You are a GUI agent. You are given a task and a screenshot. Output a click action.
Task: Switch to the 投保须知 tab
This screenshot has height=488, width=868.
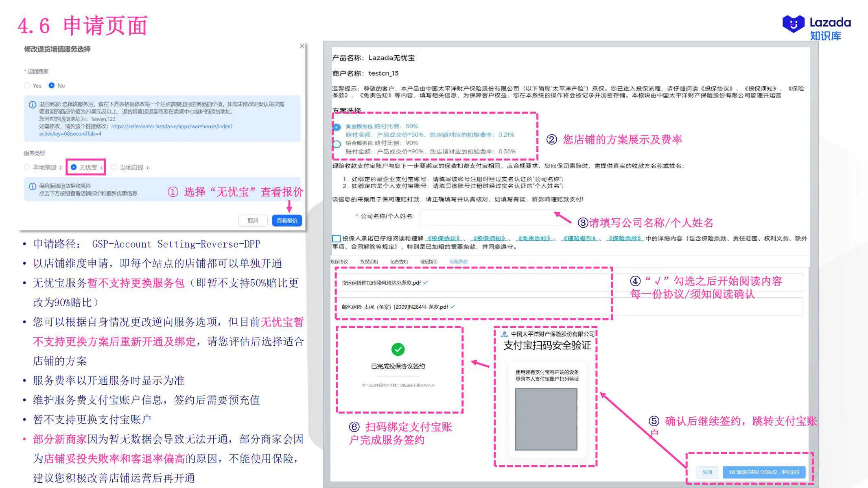pyautogui.click(x=369, y=261)
